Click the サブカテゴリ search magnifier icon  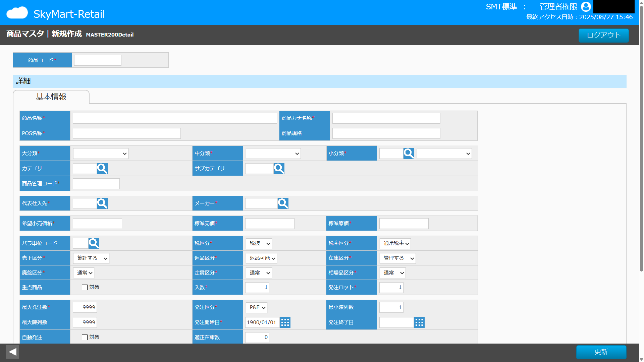(279, 169)
